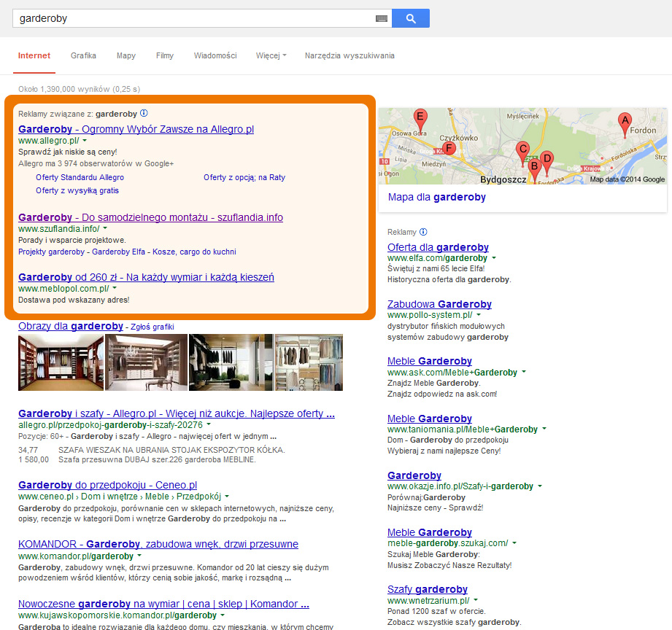
Task: Expand the arrow next to www.kujawskopomorskie.komandor.pl/garderoby
Action: tap(223, 615)
